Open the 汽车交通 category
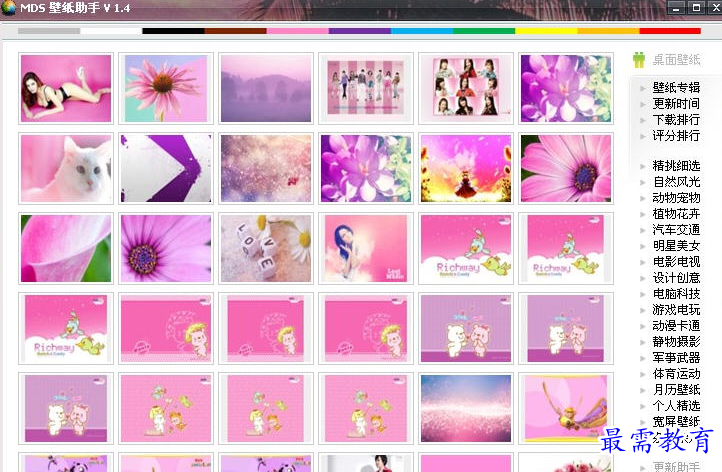 (x=676, y=230)
